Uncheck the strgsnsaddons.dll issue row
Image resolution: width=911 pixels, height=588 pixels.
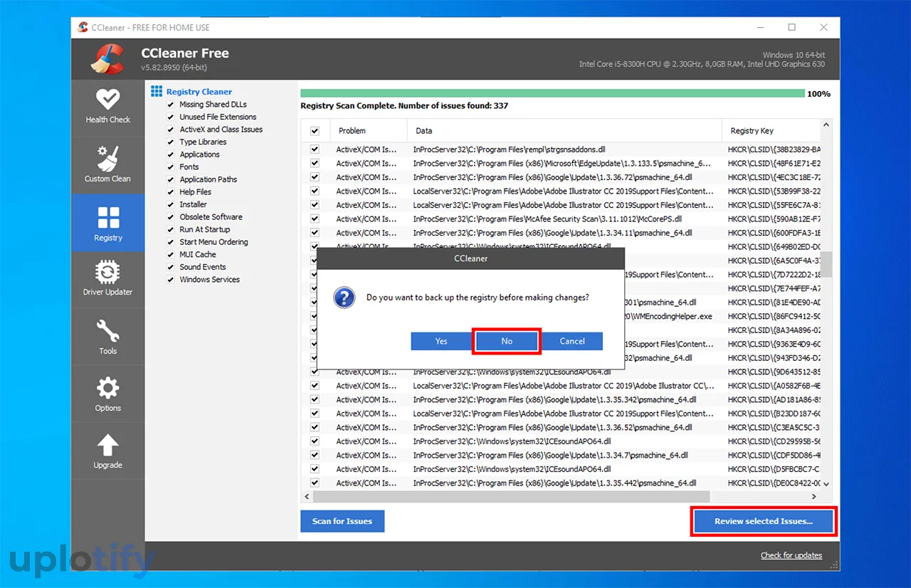coord(315,149)
